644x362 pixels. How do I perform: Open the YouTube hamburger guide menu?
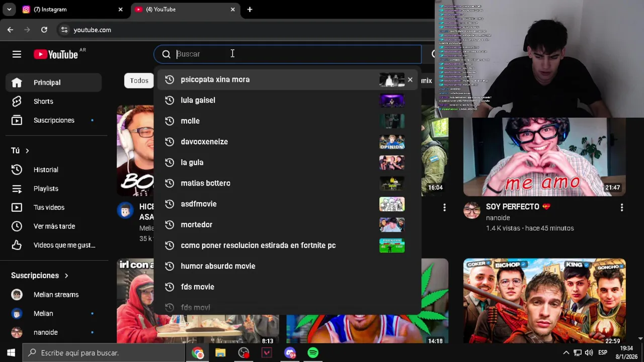click(x=17, y=54)
